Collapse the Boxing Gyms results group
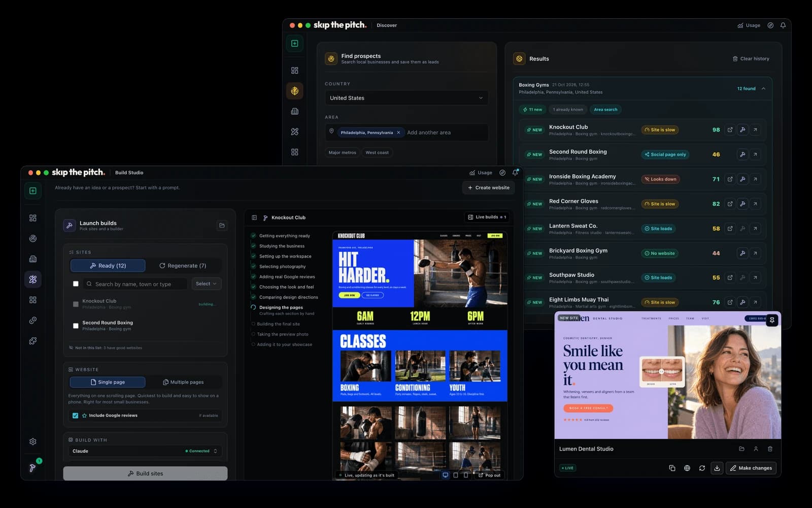The height and width of the screenshot is (508, 812). pyautogui.click(x=763, y=88)
